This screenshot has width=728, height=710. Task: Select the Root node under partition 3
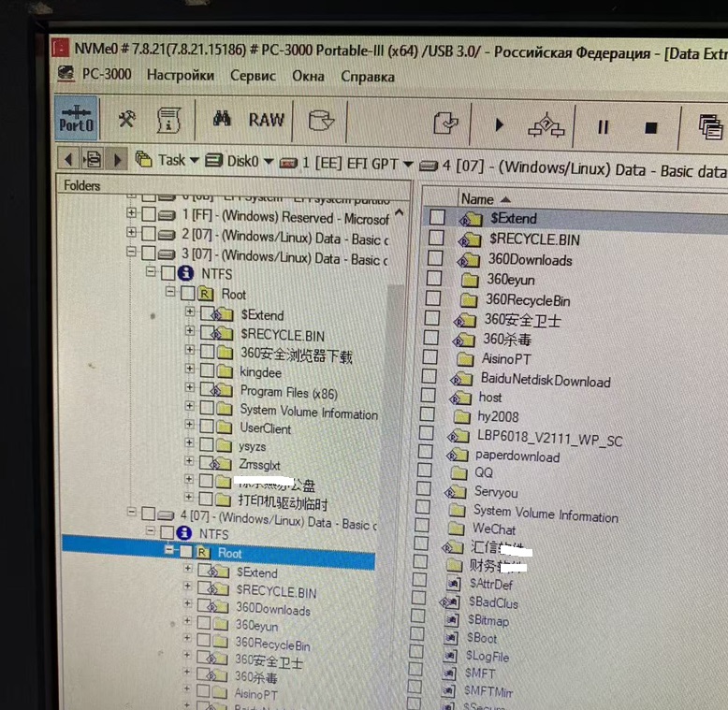(234, 295)
